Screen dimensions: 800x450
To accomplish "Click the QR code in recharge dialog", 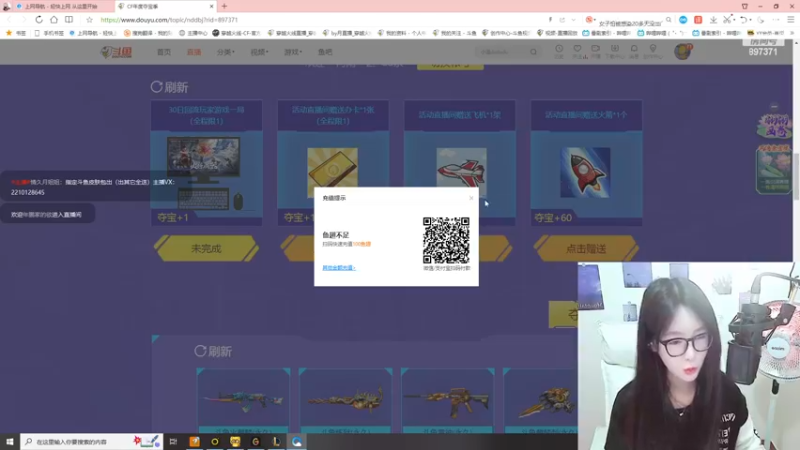I will tap(446, 240).
